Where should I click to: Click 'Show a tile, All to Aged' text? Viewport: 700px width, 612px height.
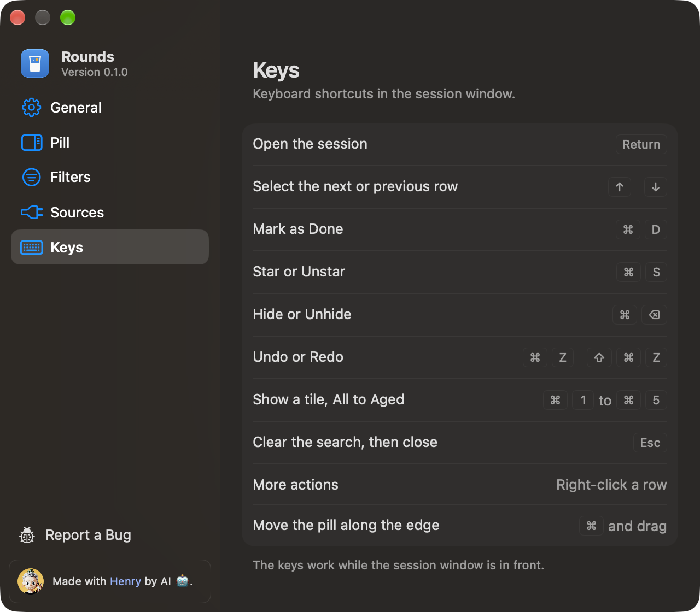point(329,399)
